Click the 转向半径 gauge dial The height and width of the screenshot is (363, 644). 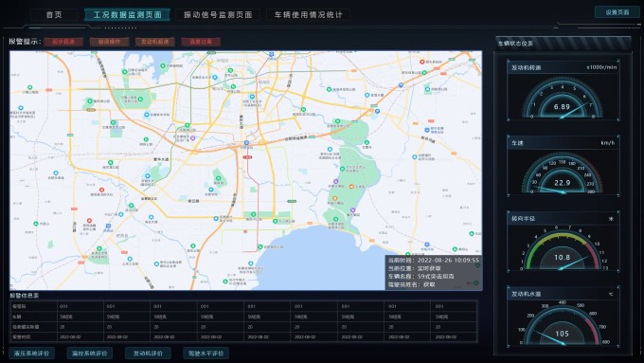(x=563, y=249)
